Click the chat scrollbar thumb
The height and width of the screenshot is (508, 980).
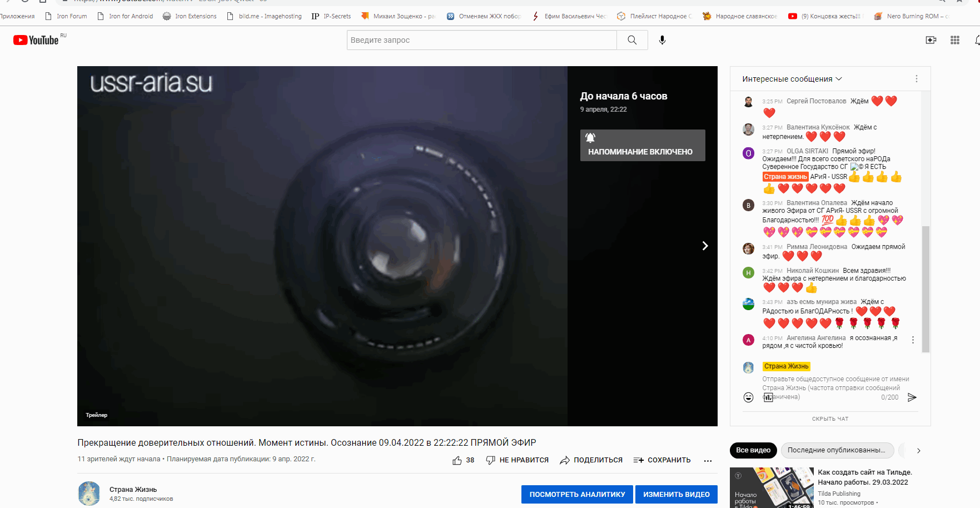tap(926, 289)
